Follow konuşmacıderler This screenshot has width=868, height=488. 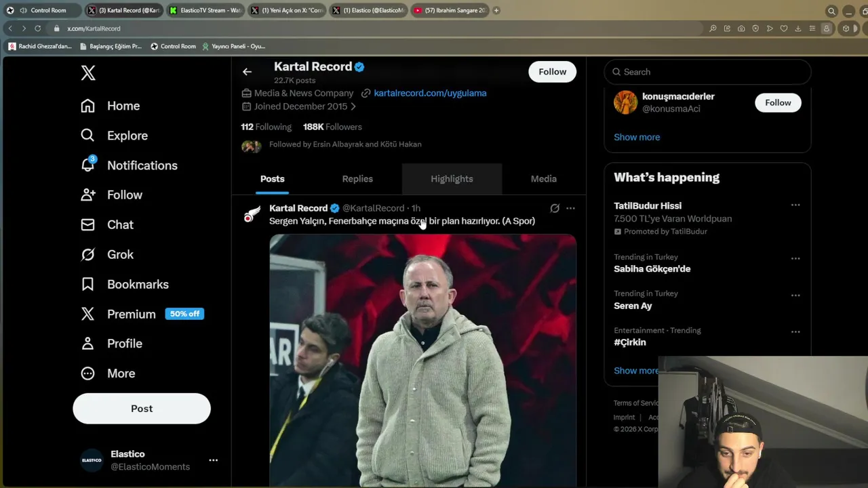coord(778,102)
